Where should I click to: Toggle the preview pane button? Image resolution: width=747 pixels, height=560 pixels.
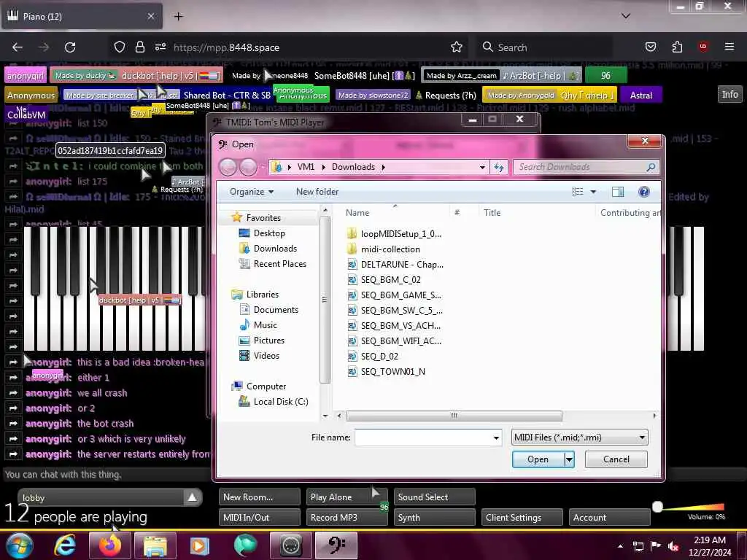pyautogui.click(x=618, y=192)
